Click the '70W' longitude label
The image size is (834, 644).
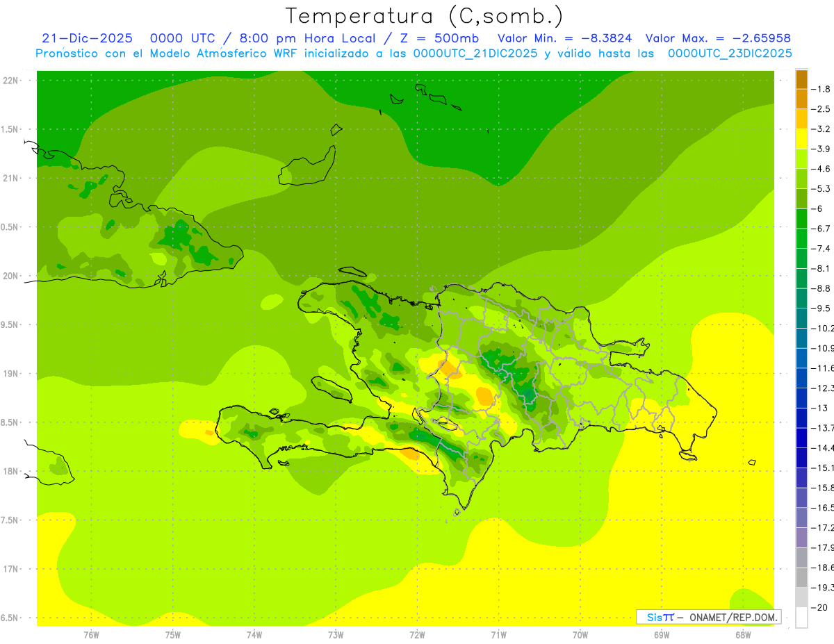[580, 635]
